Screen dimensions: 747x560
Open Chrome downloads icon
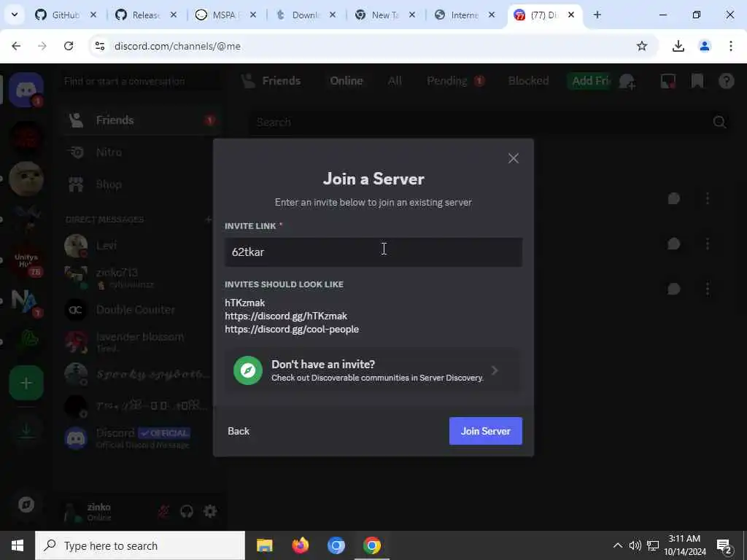pyautogui.click(x=678, y=46)
